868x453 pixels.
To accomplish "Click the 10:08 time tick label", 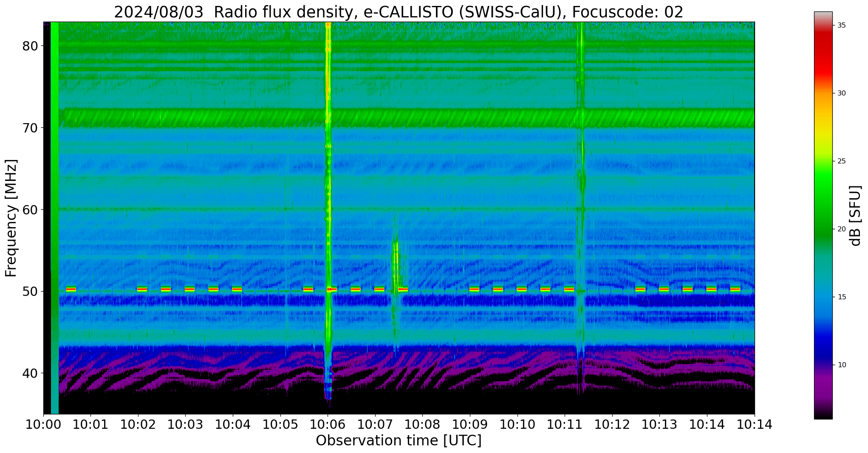I will (422, 425).
